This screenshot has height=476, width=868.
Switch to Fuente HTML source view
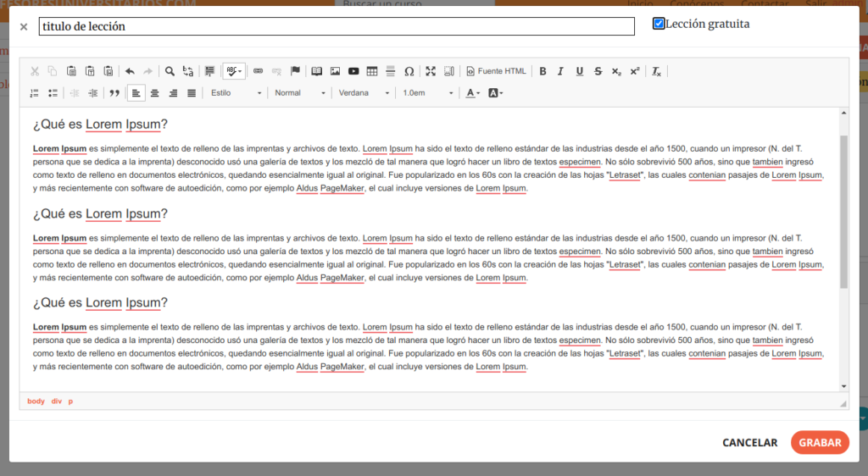point(497,71)
